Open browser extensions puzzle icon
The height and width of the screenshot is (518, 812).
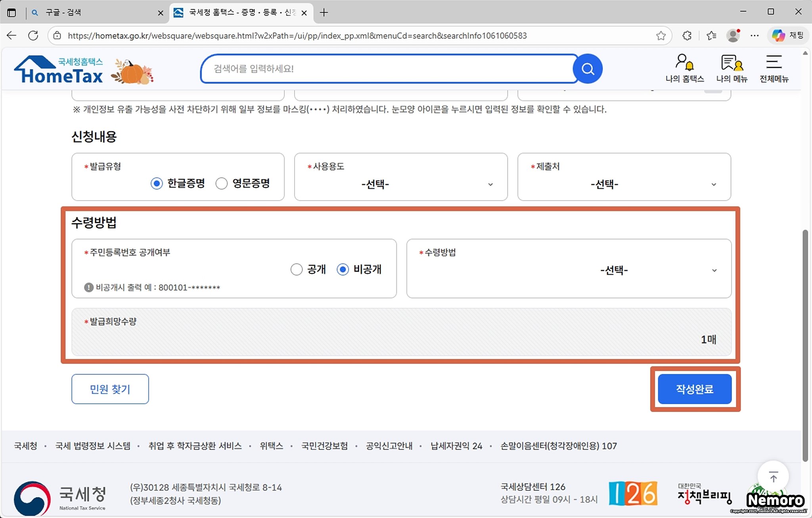click(687, 36)
